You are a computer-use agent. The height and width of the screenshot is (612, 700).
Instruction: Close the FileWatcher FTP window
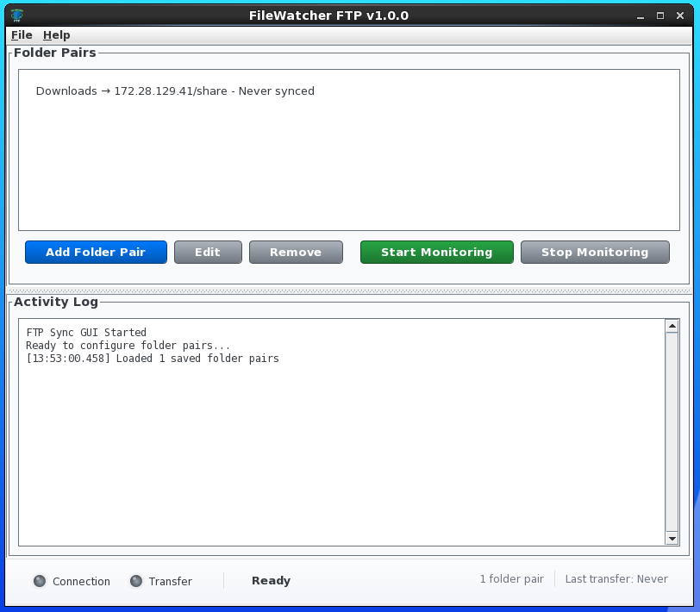coord(680,16)
